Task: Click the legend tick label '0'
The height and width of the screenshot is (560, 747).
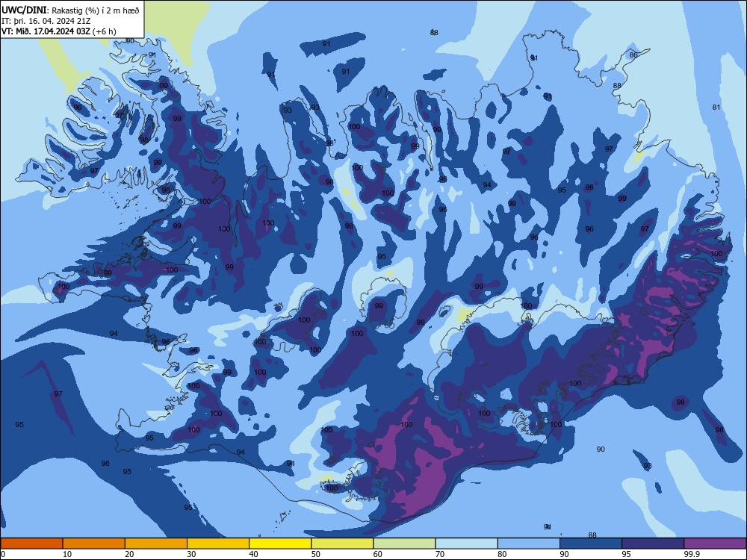Action: [3, 554]
